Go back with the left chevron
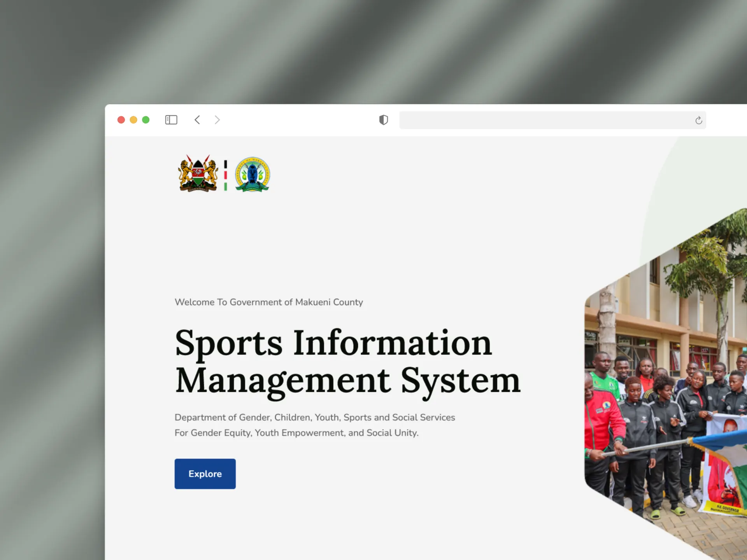The image size is (747, 560). pos(197,120)
